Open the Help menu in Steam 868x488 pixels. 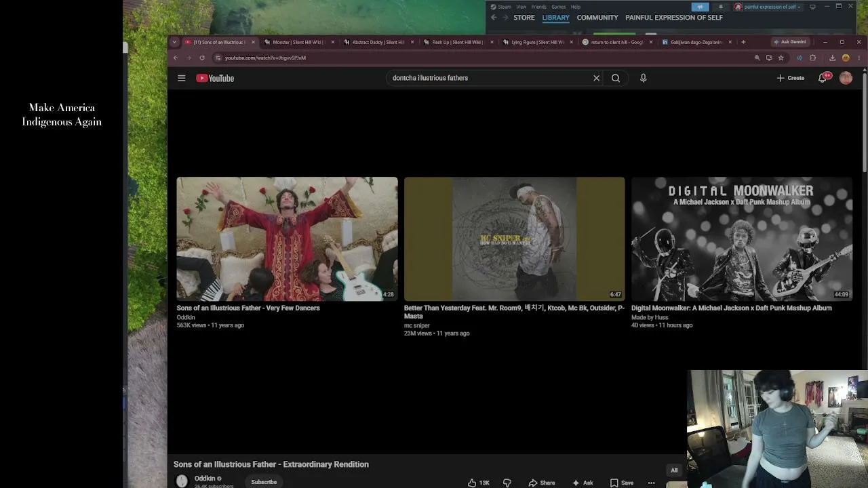(575, 7)
